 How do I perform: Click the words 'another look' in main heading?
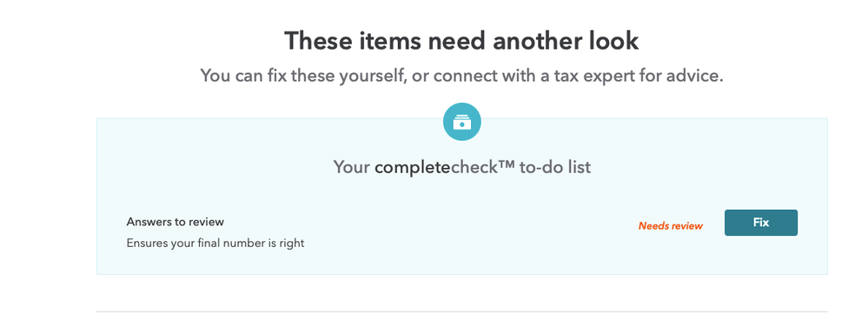(566, 41)
